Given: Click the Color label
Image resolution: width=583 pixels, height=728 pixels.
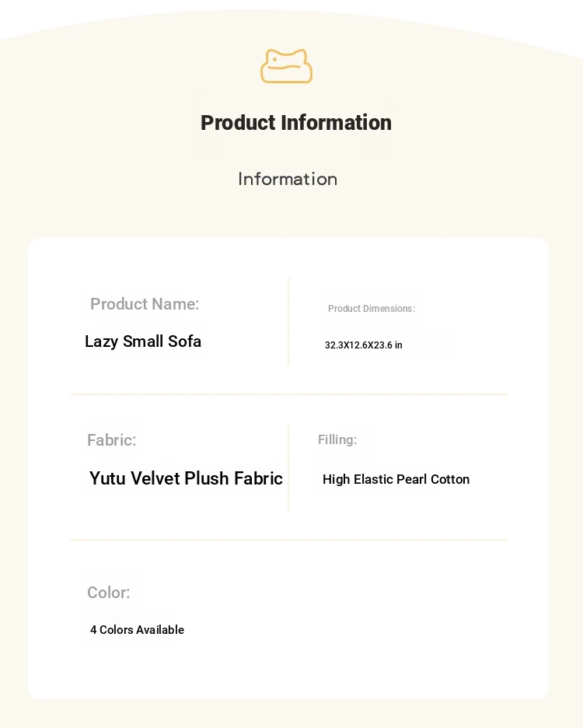Looking at the screenshot, I should tap(109, 593).
